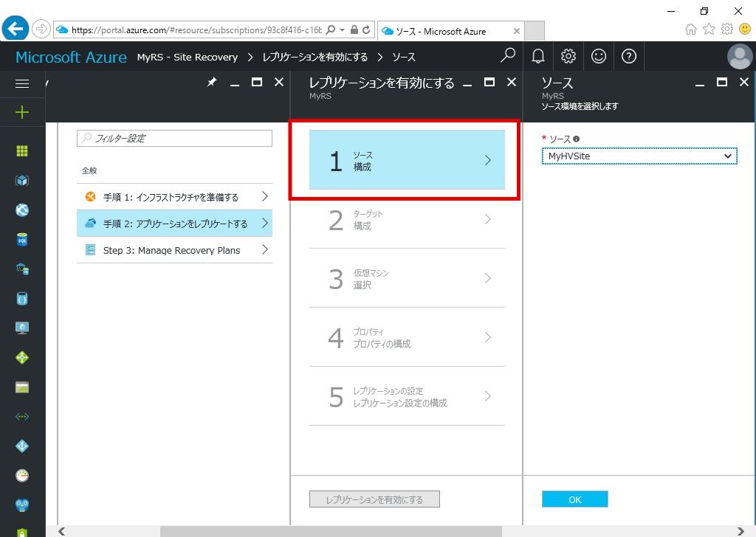Click the フィルター設定 filter field
Image resolution: width=756 pixels, height=537 pixels.
coord(174,138)
